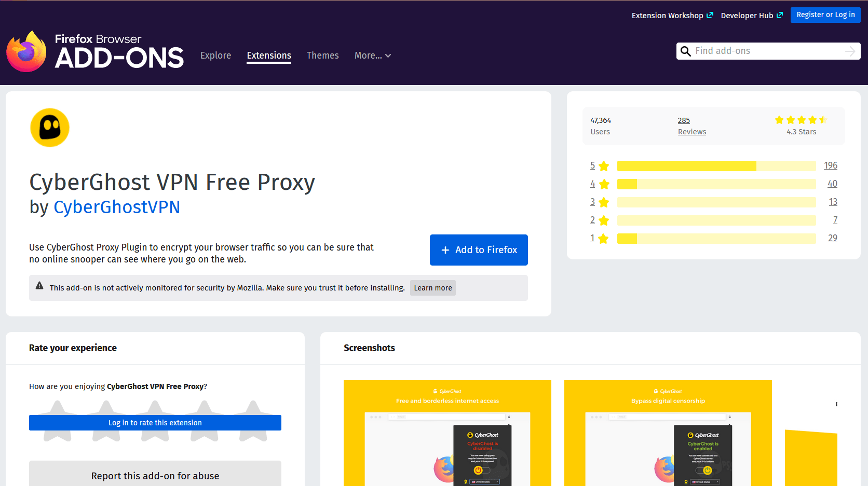This screenshot has width=868, height=486.
Task: Click the three-star rating bar
Action: point(716,202)
